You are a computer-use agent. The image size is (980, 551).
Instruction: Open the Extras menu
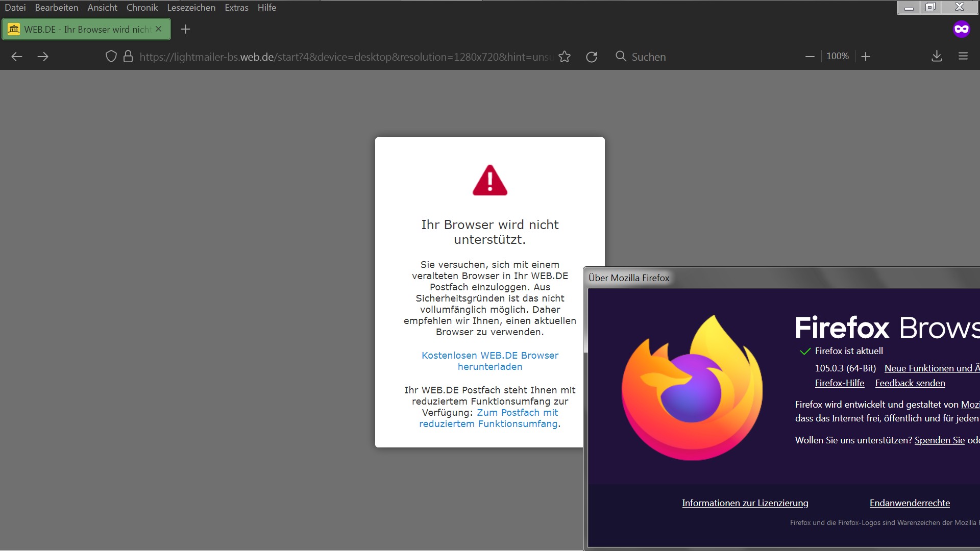(236, 8)
